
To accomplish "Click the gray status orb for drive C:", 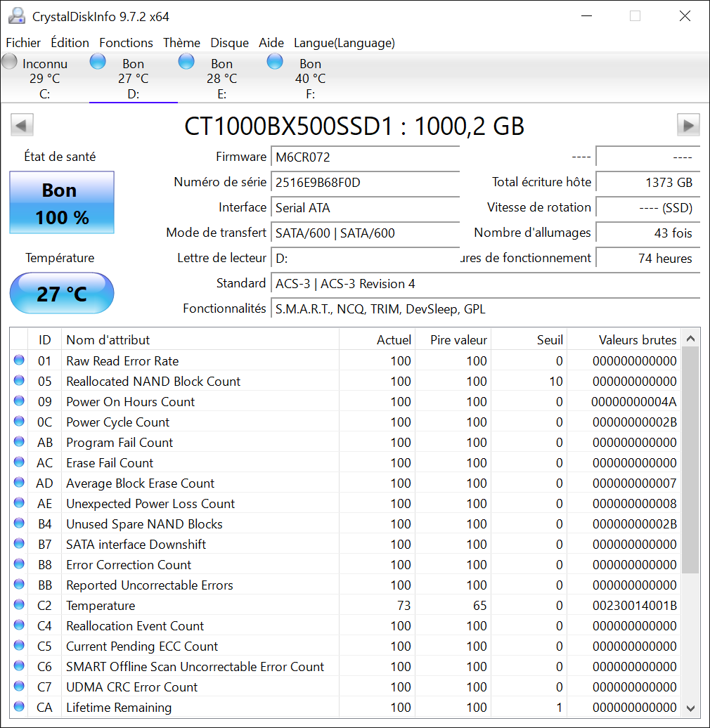I will point(9,61).
